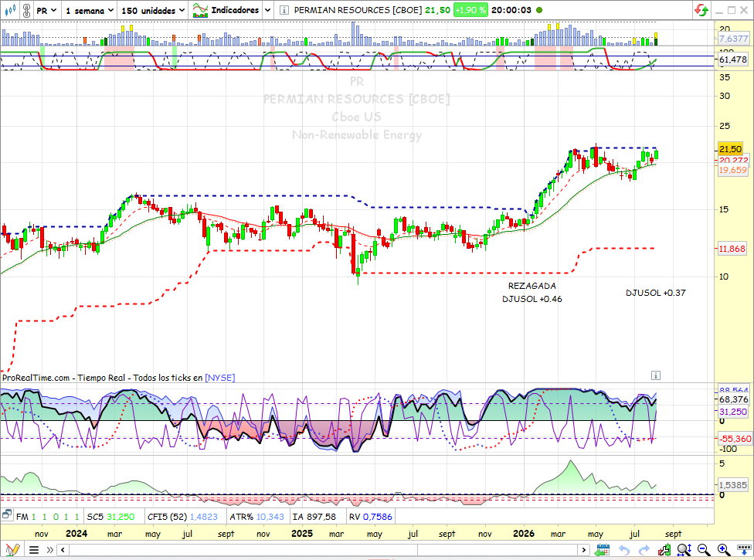Click the horizontal spacing arrows icon
This screenshot has height=560, width=754.
click(x=744, y=549)
